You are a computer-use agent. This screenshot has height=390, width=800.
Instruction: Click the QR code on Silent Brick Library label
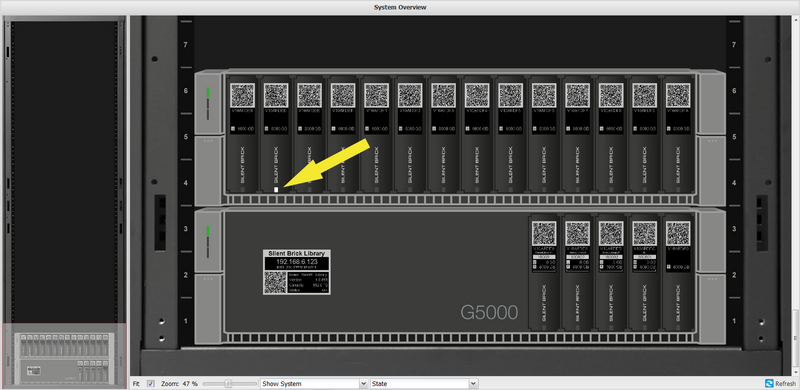(x=275, y=282)
